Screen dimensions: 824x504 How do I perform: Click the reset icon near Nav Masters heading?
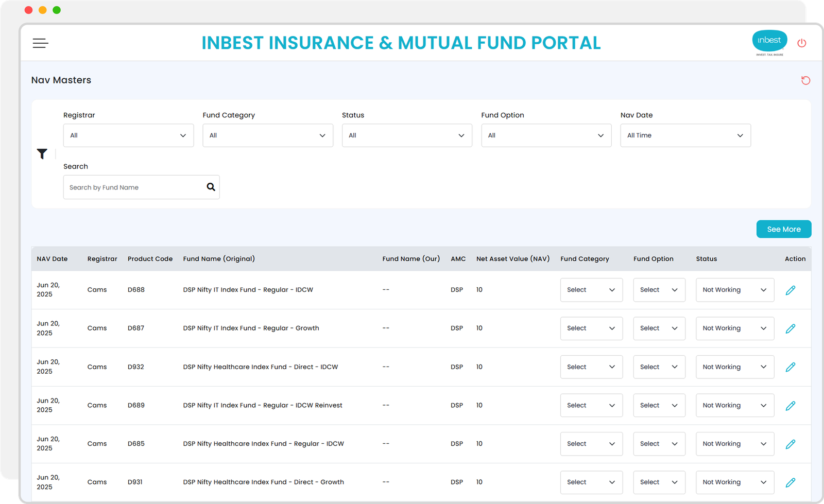pyautogui.click(x=805, y=80)
